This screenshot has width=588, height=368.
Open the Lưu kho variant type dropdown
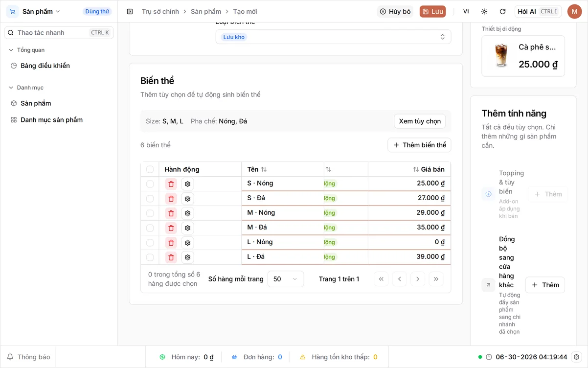[333, 37]
